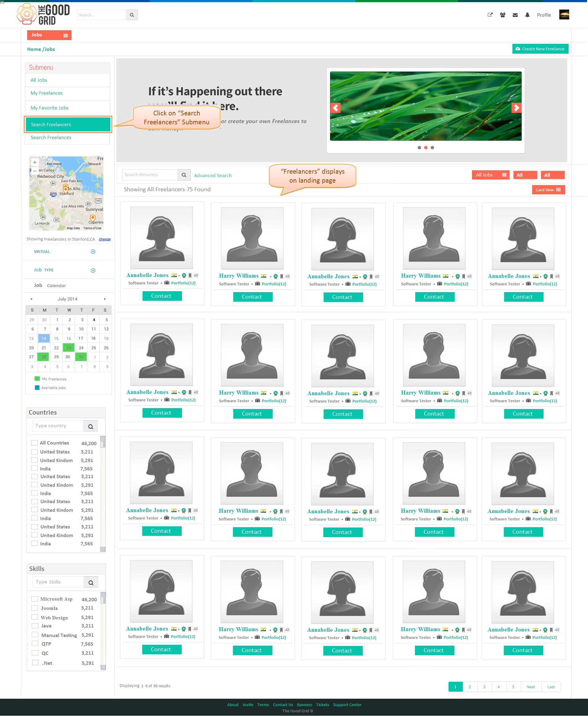Check the All Countries checkbox

click(x=34, y=443)
